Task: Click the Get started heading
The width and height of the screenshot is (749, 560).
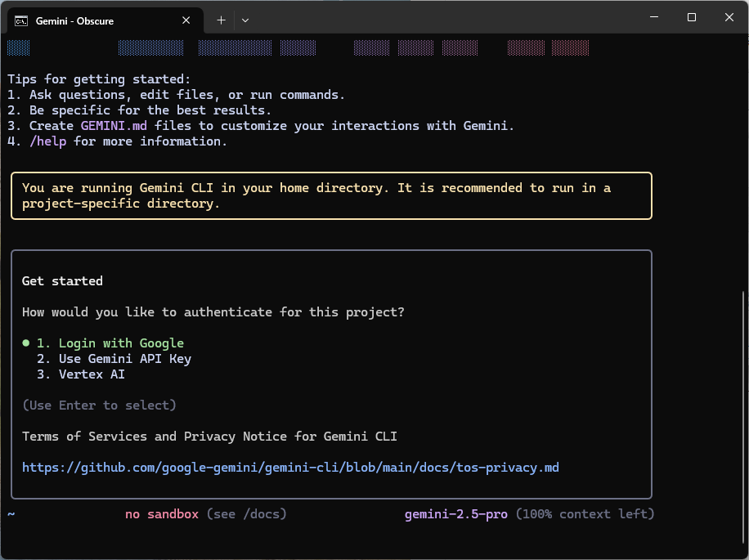Action: click(62, 281)
